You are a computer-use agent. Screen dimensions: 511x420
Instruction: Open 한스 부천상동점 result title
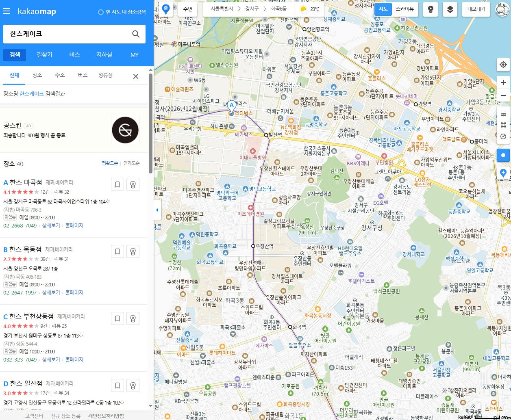click(31, 316)
